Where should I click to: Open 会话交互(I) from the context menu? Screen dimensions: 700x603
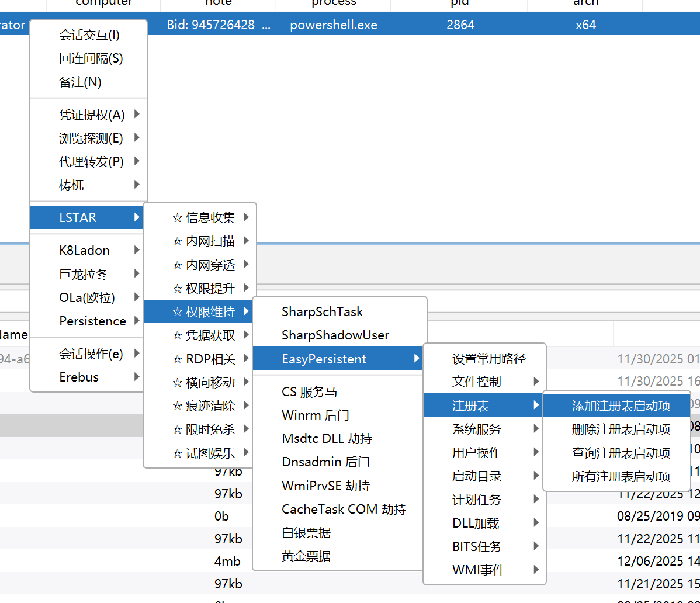(x=88, y=35)
